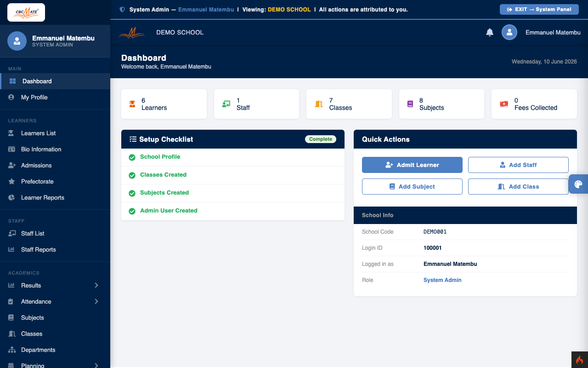The height and width of the screenshot is (368, 588).
Task: Open Dashboard in the sidebar
Action: coord(55,81)
